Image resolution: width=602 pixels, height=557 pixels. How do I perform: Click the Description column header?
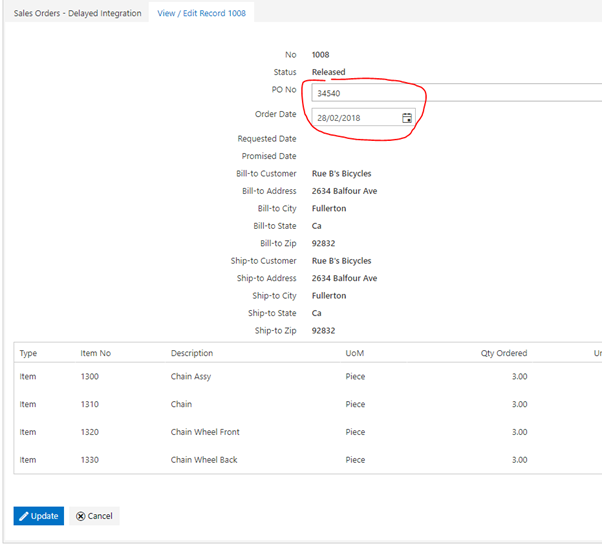point(192,353)
